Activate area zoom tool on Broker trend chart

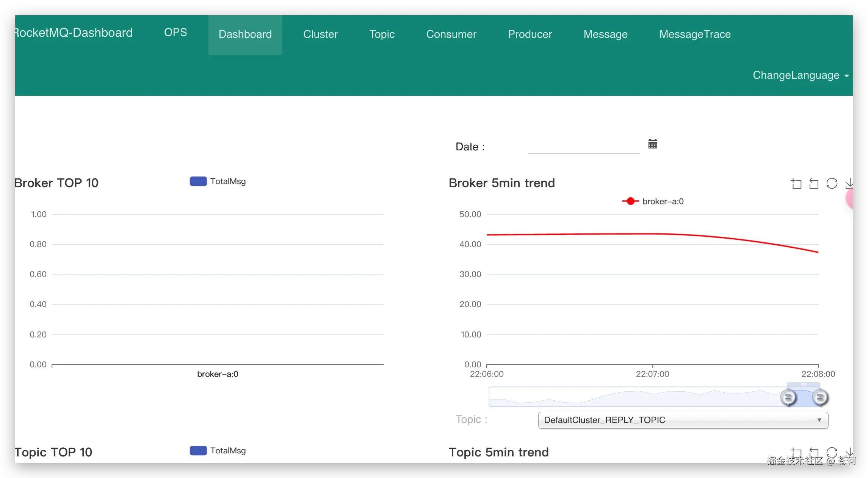pyautogui.click(x=796, y=184)
